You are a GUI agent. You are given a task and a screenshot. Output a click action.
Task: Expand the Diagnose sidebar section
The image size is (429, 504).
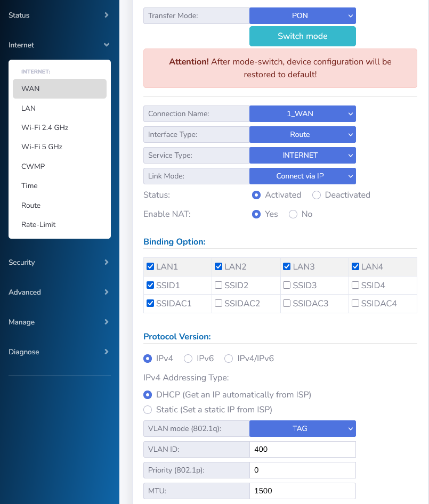coord(59,352)
